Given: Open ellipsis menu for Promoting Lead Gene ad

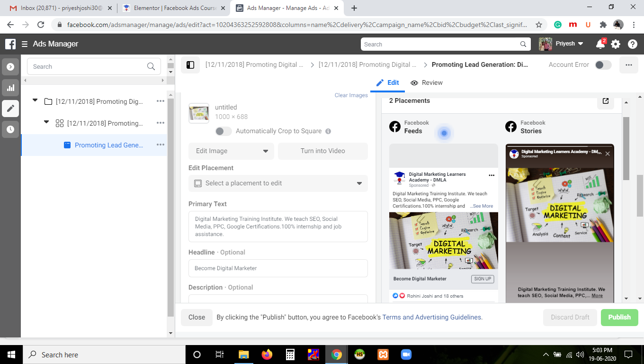Looking at the screenshot, I should pyautogui.click(x=161, y=145).
